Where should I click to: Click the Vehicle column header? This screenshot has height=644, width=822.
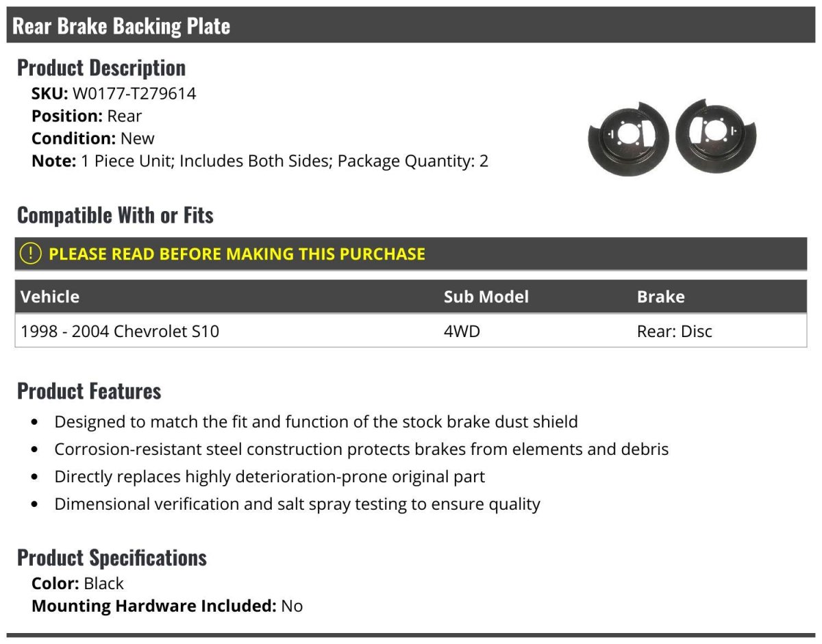coord(50,297)
